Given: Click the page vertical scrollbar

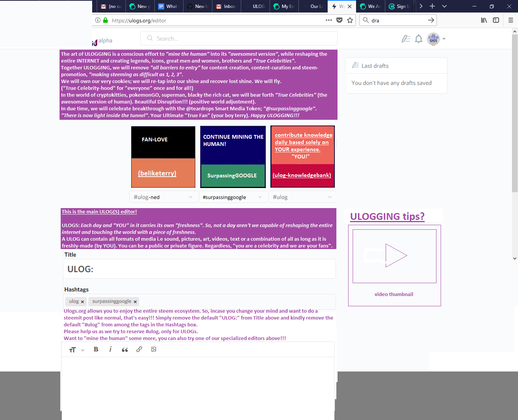Looking at the screenshot, I should pos(515,113).
